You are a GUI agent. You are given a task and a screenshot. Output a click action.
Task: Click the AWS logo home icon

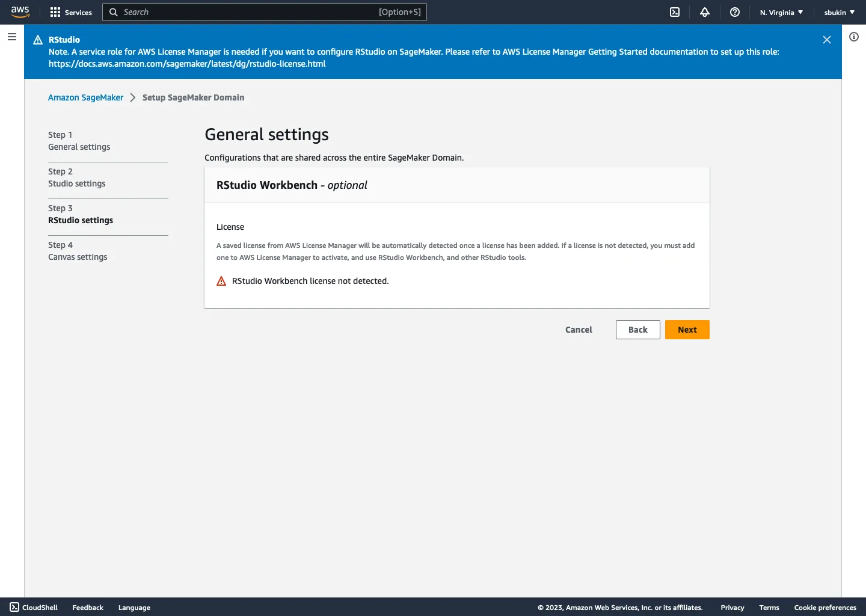[20, 12]
